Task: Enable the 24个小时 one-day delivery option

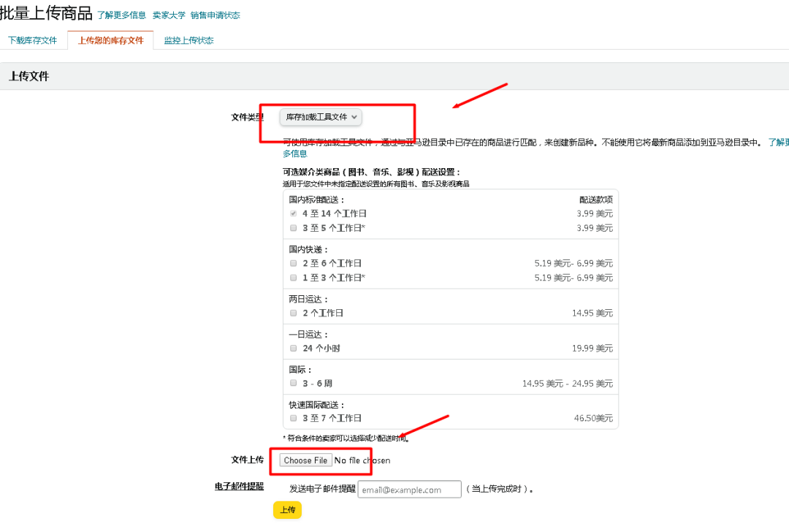Action: [x=293, y=348]
